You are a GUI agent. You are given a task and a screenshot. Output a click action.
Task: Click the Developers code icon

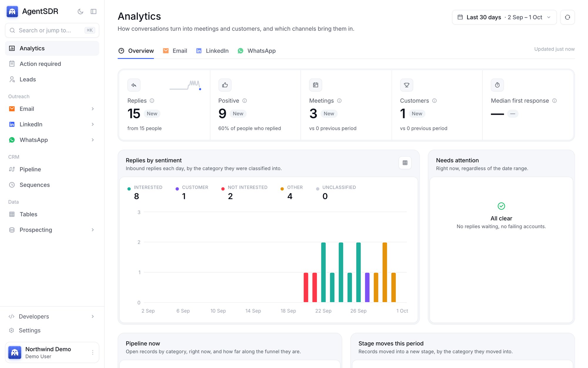[11, 316]
